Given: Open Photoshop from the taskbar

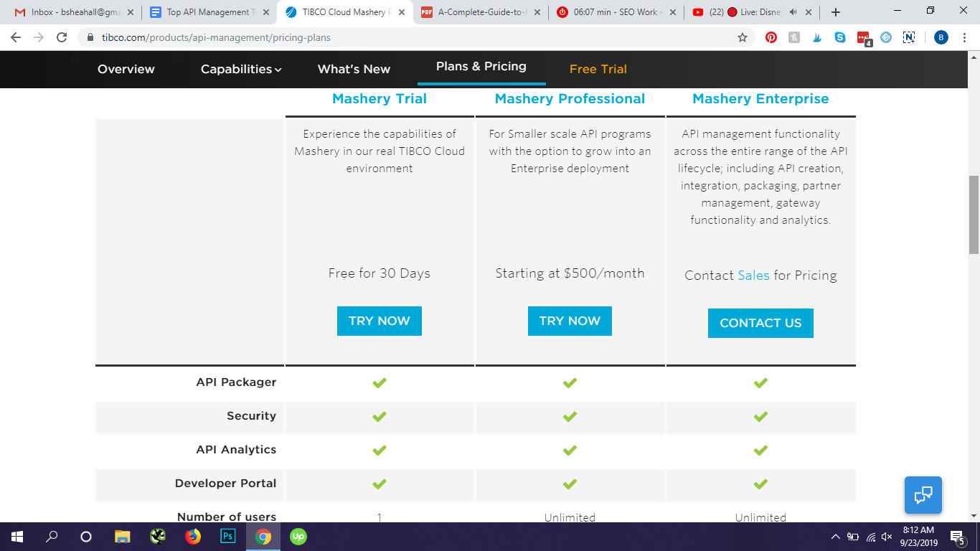Looking at the screenshot, I should [x=228, y=536].
